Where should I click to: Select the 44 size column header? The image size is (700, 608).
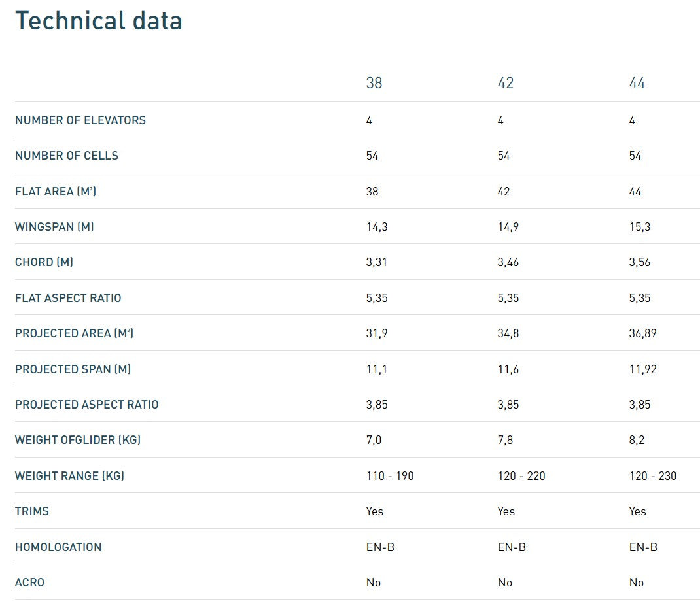[x=637, y=83]
